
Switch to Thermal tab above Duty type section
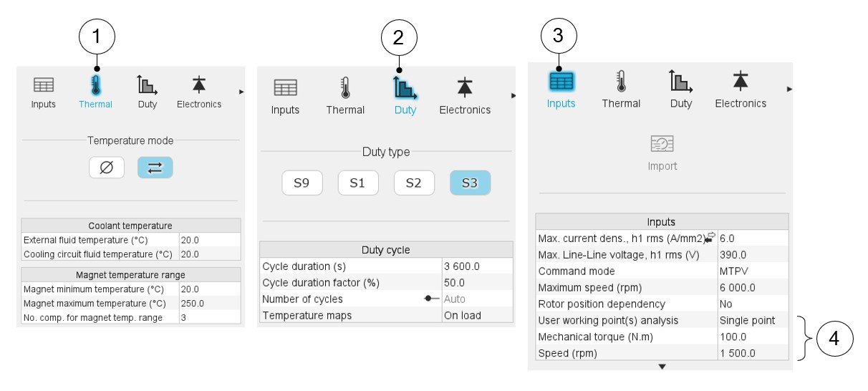pos(345,88)
